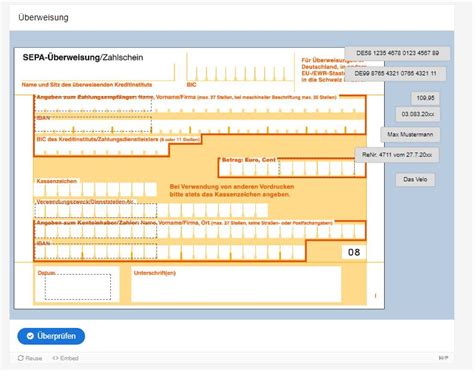Click the Verwendungszweck drop zone
This screenshot has height=371, width=474.
click(96, 211)
